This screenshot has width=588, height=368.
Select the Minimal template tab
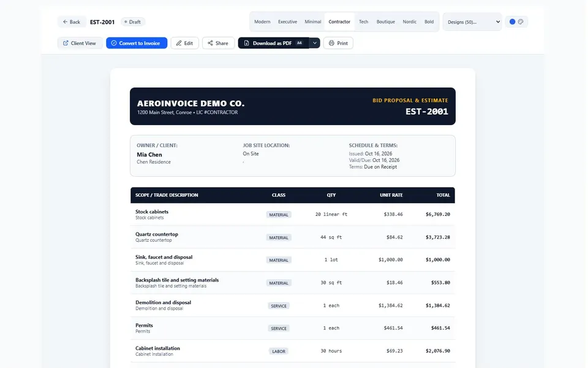pos(313,22)
